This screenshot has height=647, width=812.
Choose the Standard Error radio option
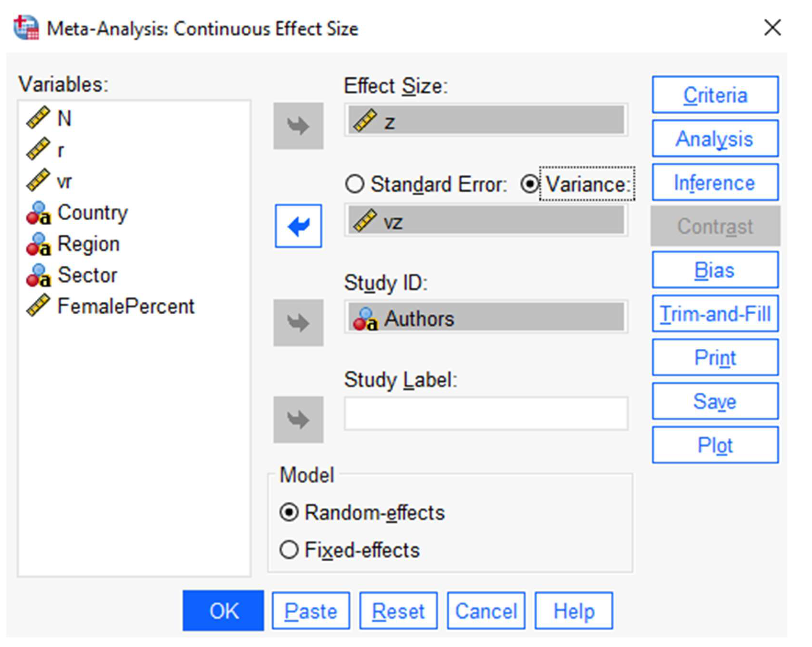(x=355, y=184)
